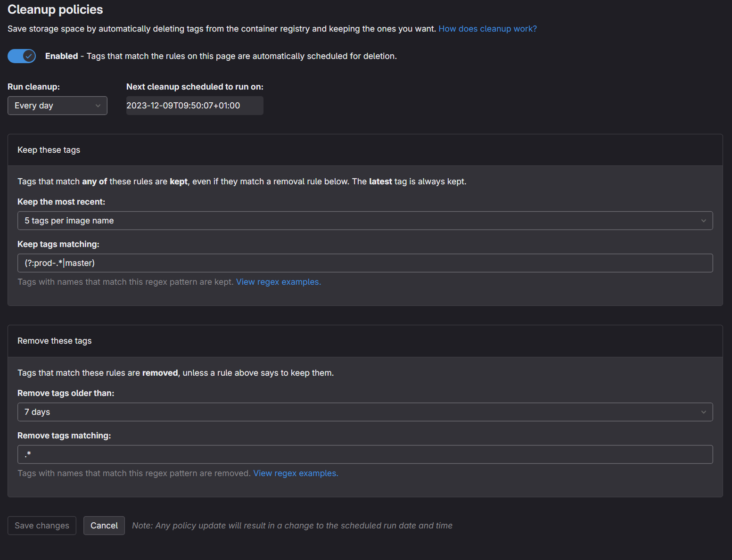This screenshot has width=732, height=560.
Task: Click the chevron arrow in the 'Every day' selector
Action: pos(98,106)
